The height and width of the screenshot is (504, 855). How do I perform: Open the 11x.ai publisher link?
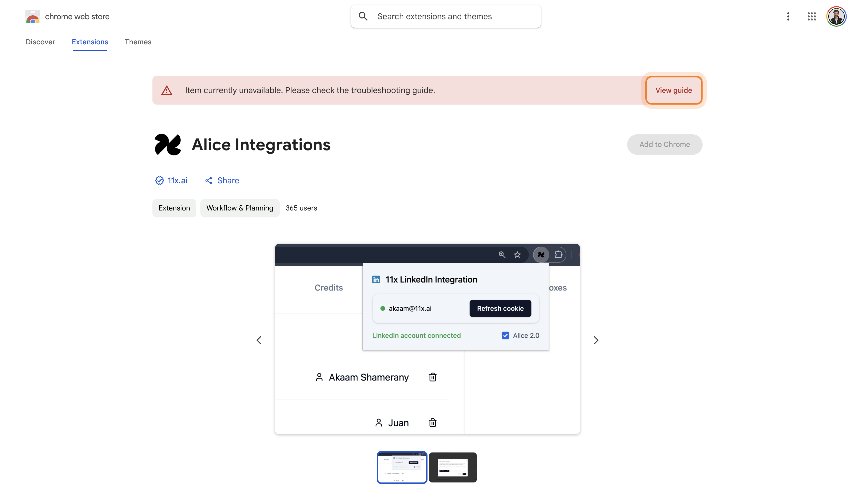pyautogui.click(x=178, y=180)
